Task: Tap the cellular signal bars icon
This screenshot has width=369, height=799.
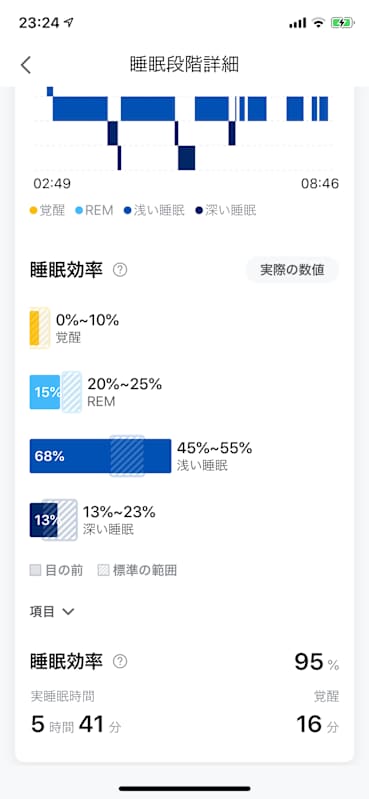Action: click(x=297, y=23)
